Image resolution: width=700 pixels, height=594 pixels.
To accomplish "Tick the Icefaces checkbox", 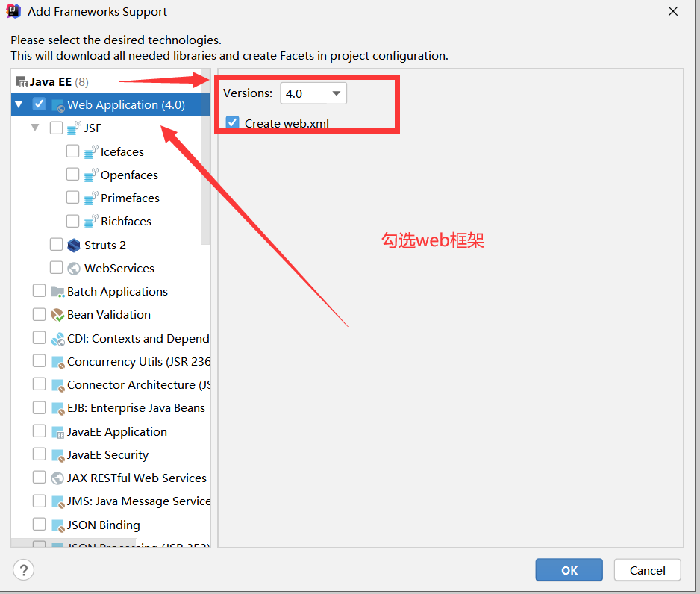I will click(x=73, y=151).
